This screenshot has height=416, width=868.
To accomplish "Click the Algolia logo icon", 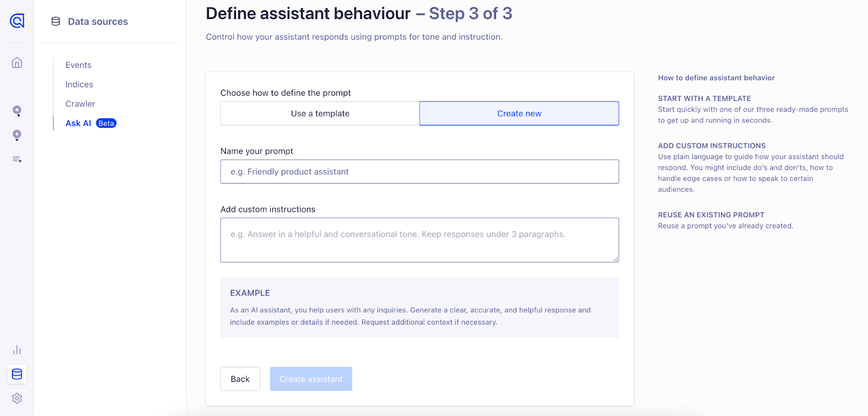I will coord(17,21).
